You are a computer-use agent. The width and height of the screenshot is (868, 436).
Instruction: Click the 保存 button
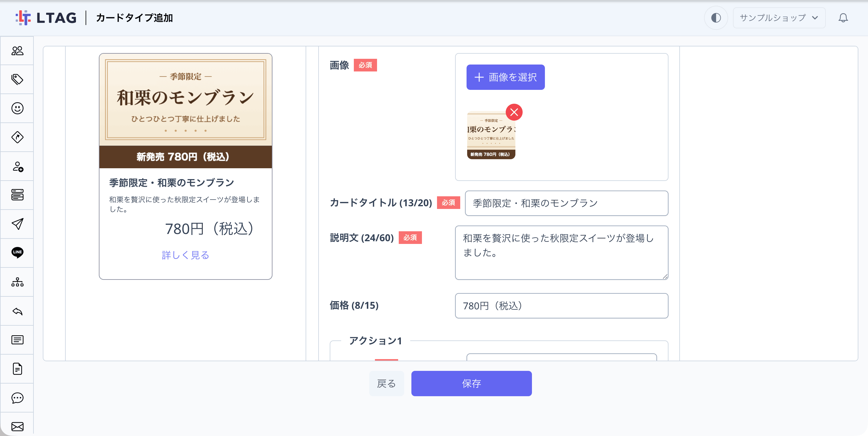click(471, 384)
